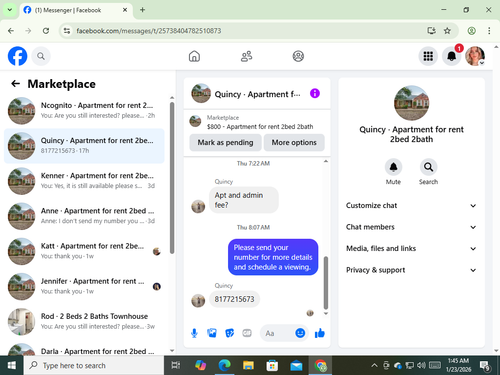The width and height of the screenshot is (500, 375).
Task: Click back arrow beside Marketplace heading
Action: [x=15, y=84]
